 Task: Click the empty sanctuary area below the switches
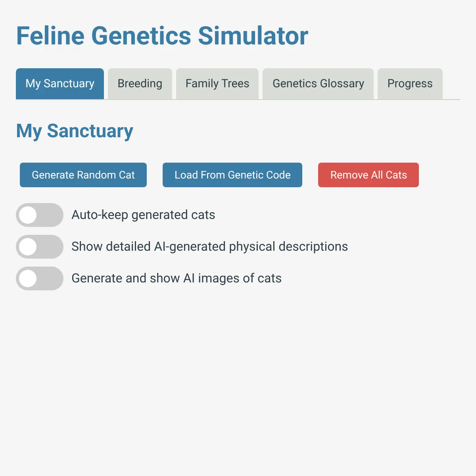[x=238, y=377]
